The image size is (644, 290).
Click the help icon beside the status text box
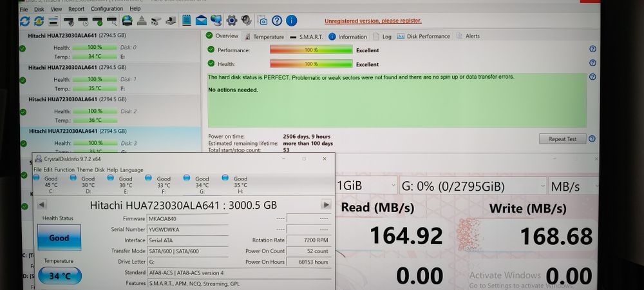592,77
